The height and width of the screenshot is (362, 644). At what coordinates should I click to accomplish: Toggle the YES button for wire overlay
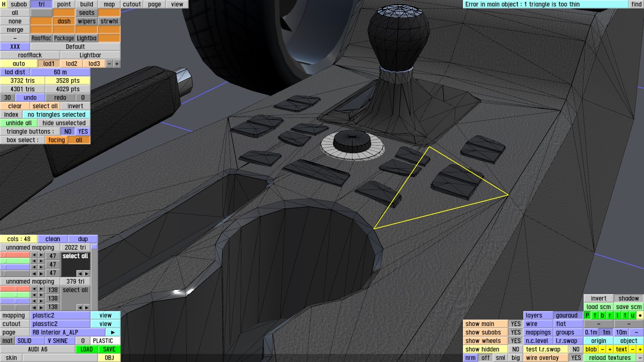pos(576,358)
